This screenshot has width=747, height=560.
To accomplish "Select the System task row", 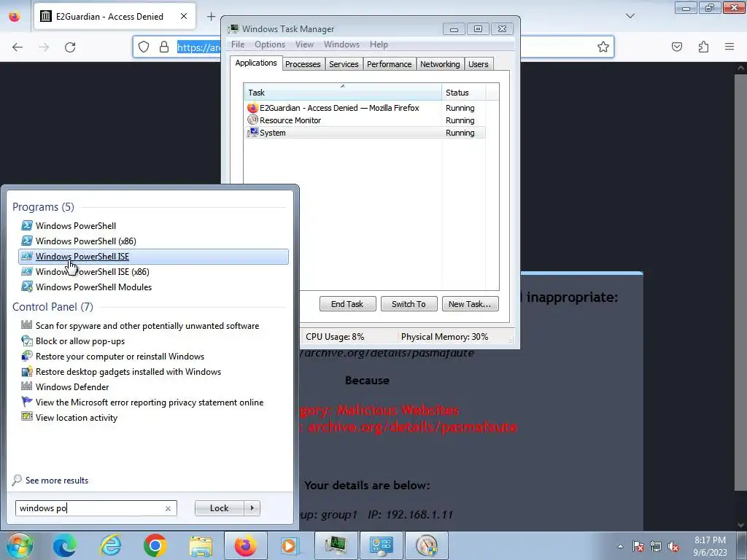I will point(365,133).
